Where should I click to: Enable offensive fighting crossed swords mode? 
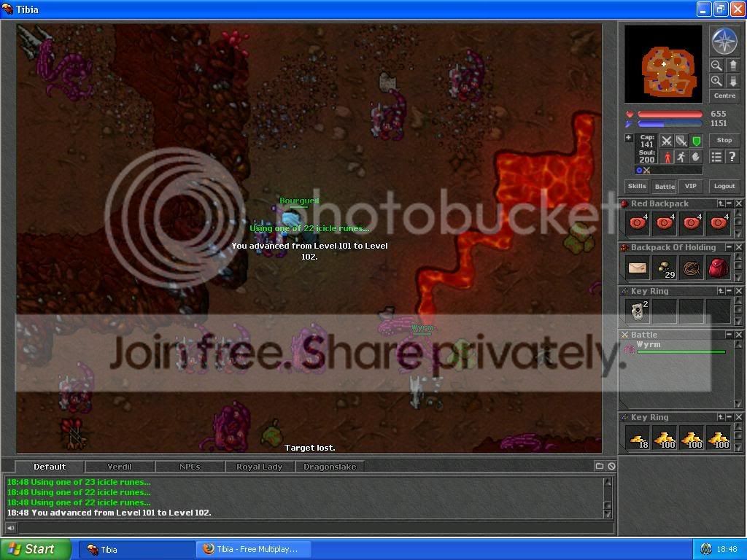tap(667, 141)
